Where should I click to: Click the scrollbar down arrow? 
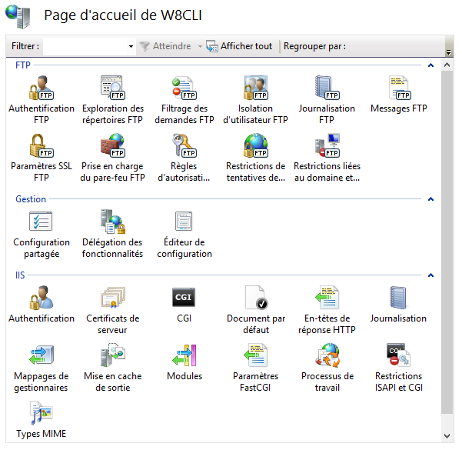pos(447,436)
